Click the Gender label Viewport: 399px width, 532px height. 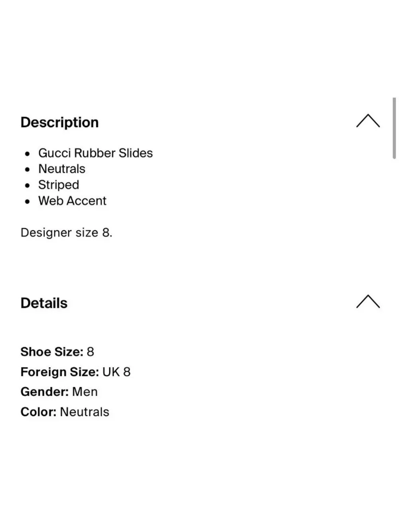tap(45, 392)
